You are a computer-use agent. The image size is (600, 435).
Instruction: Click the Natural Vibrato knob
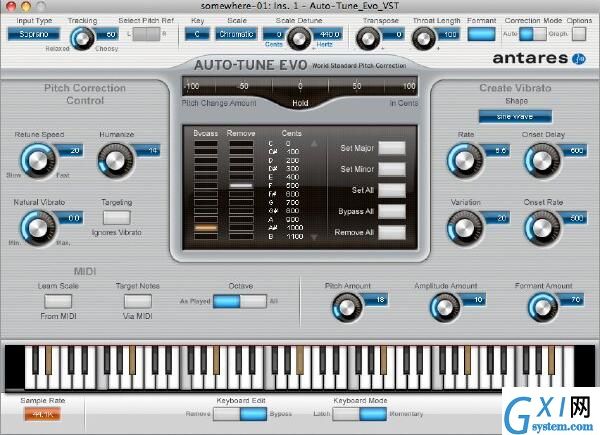[x=38, y=228]
